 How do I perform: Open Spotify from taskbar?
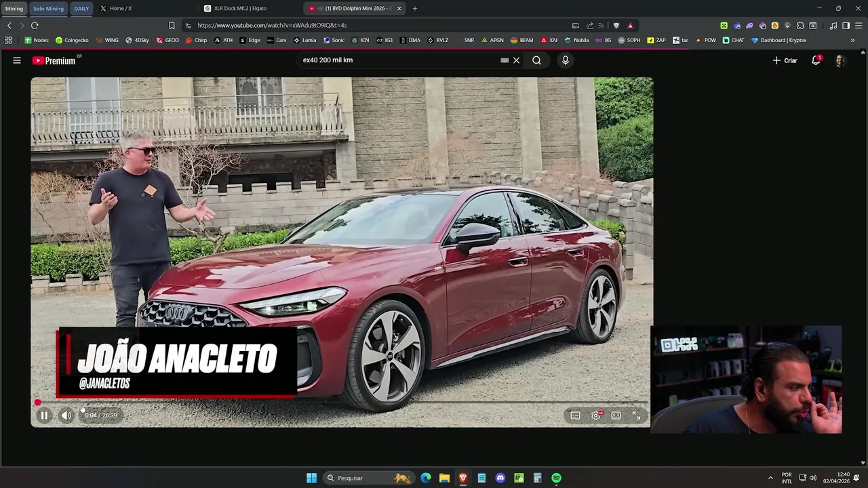tap(556, 478)
